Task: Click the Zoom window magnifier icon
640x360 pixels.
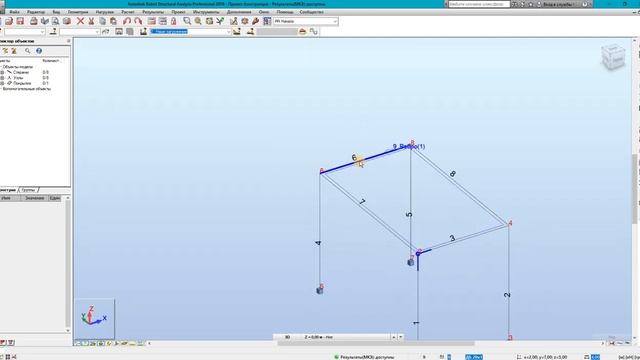Action: pos(187,21)
